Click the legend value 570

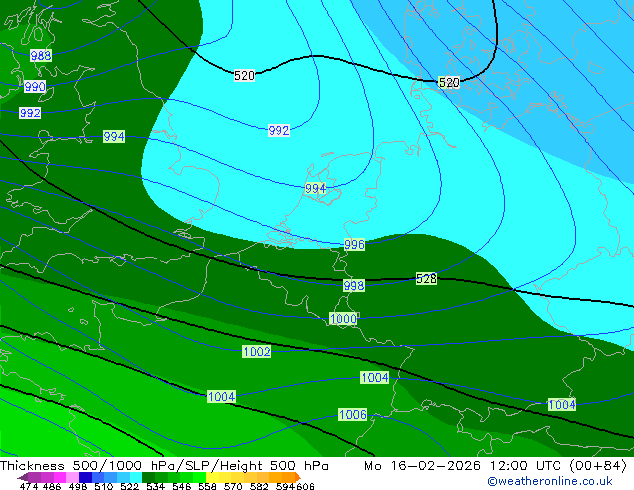pyautogui.click(x=233, y=486)
